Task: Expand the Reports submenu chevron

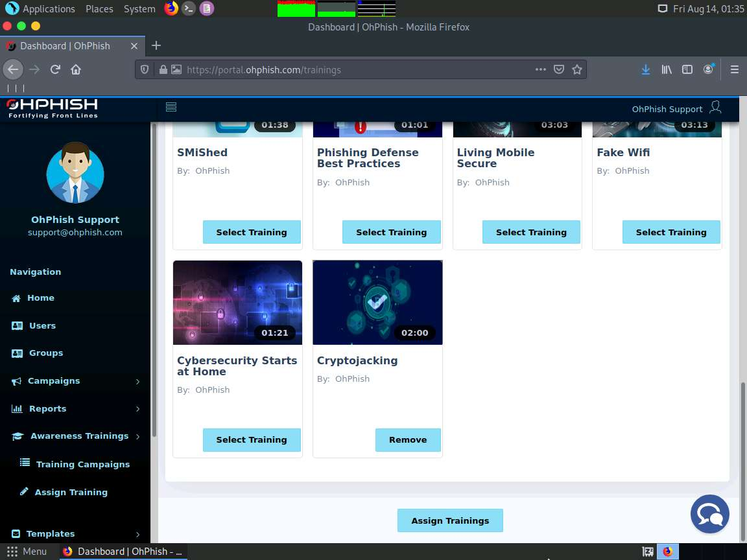Action: 137,409
